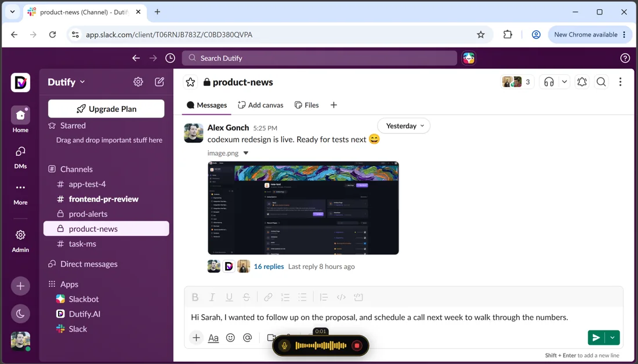
Task: Open the channel more-actions menu
Action: pyautogui.click(x=620, y=82)
